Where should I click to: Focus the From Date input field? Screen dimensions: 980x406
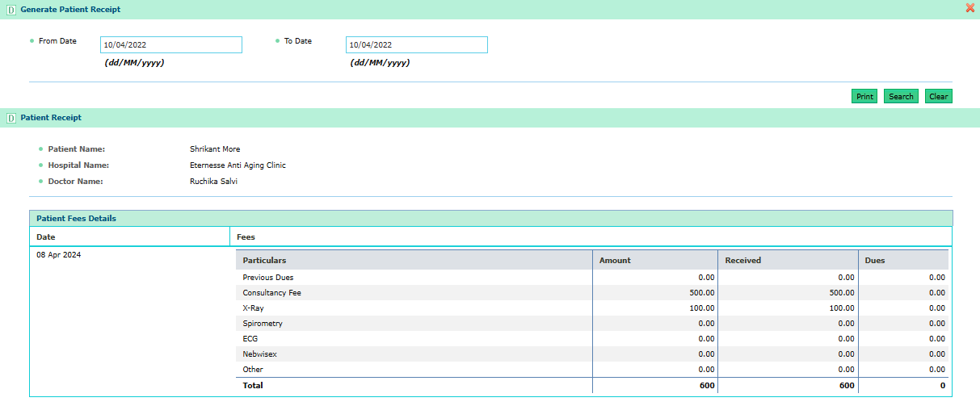click(171, 45)
